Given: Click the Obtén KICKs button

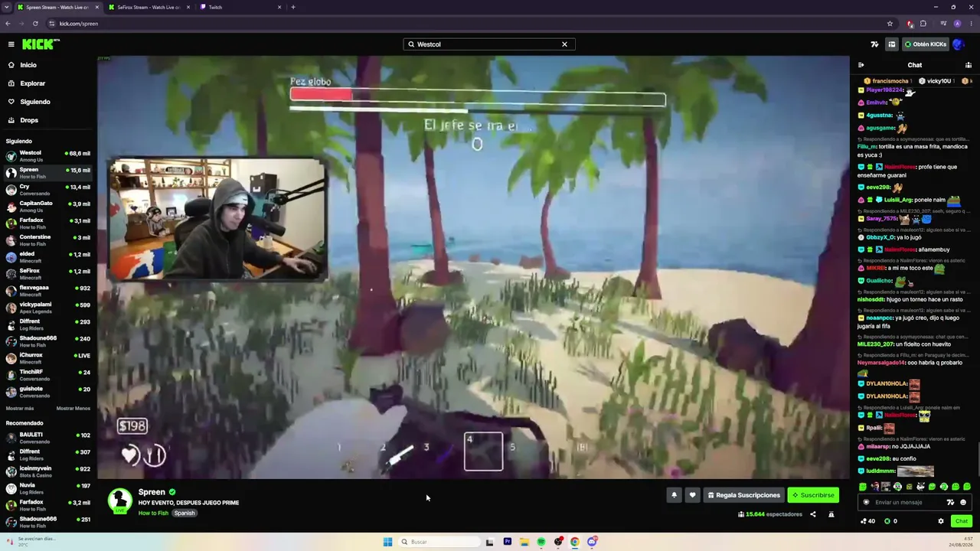Looking at the screenshot, I should tap(926, 44).
